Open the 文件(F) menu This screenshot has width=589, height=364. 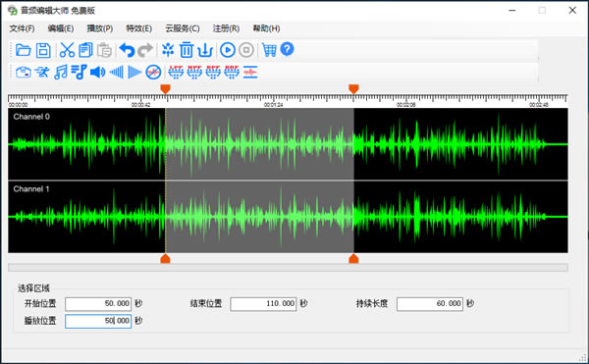coord(22,28)
